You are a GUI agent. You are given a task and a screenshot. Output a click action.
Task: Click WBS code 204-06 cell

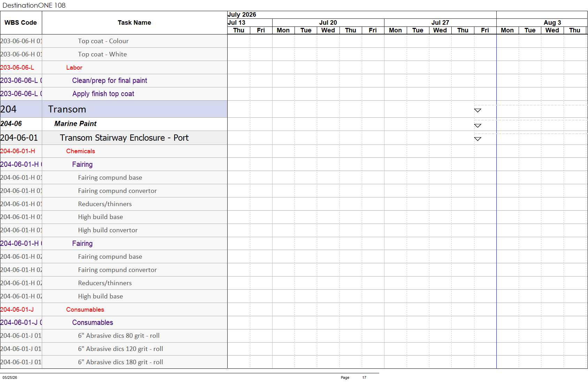tap(21, 124)
